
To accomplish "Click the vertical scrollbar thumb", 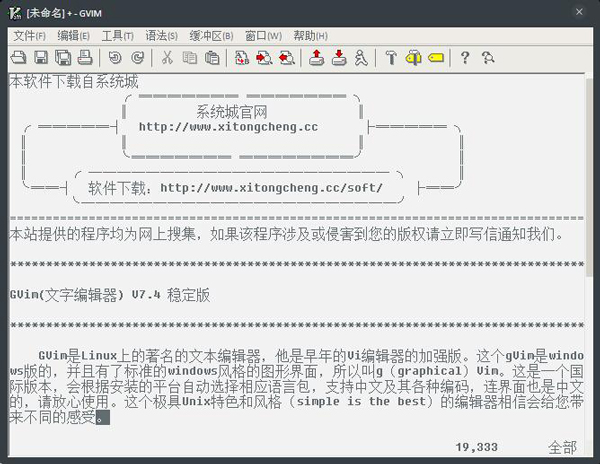I will tap(589, 176).
